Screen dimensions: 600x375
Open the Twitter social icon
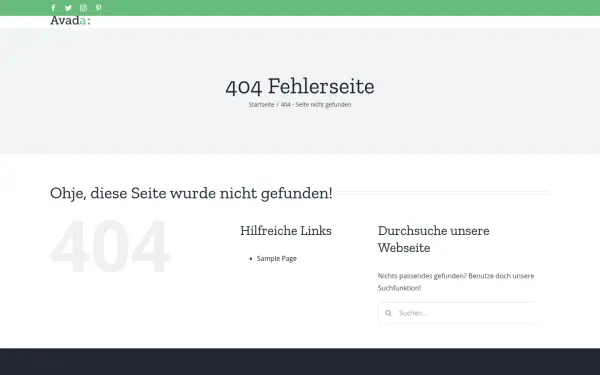pyautogui.click(x=68, y=8)
